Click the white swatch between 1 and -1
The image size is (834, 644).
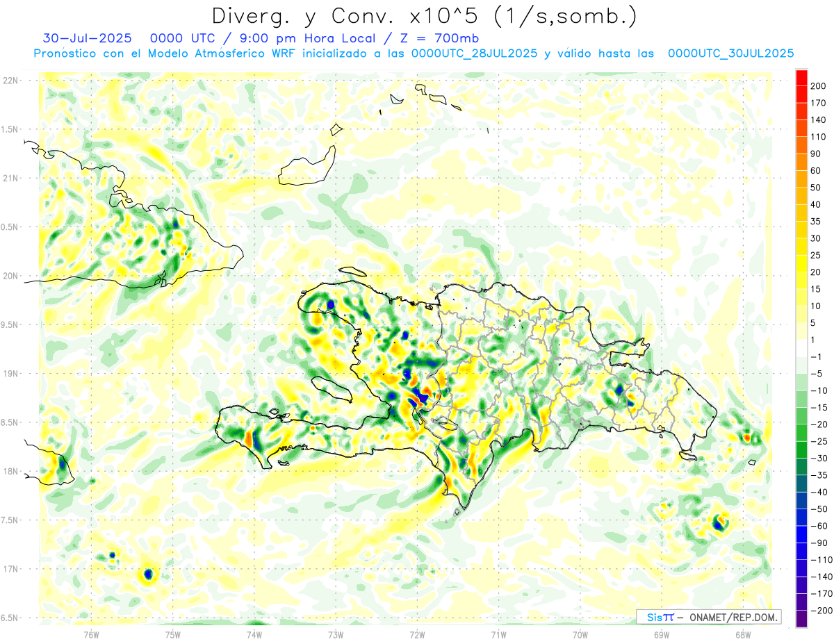click(801, 348)
